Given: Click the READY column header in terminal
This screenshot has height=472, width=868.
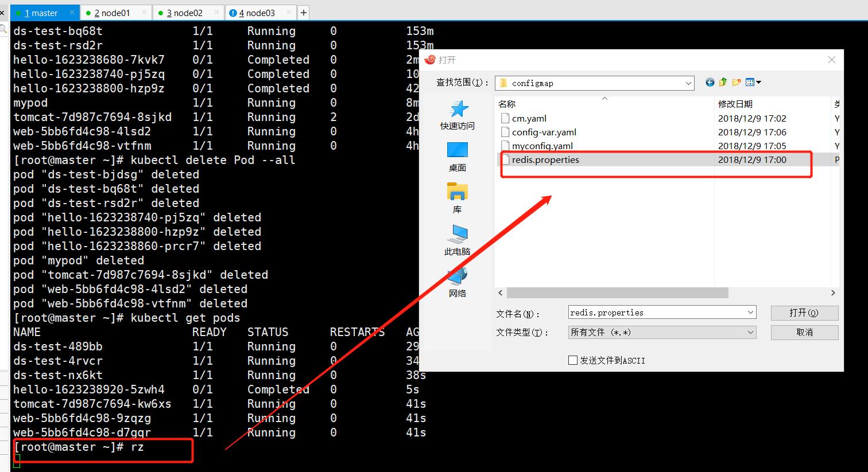Looking at the screenshot, I should coord(210,332).
